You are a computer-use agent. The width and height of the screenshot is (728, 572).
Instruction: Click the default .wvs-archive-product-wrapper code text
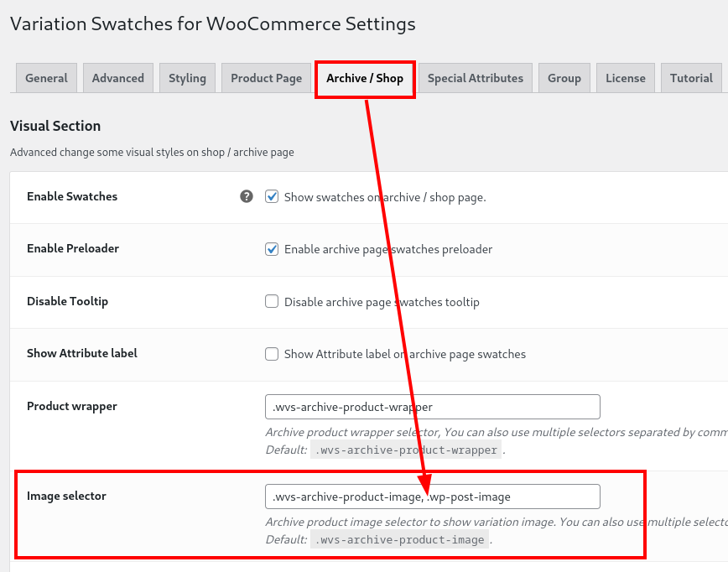[x=406, y=450]
